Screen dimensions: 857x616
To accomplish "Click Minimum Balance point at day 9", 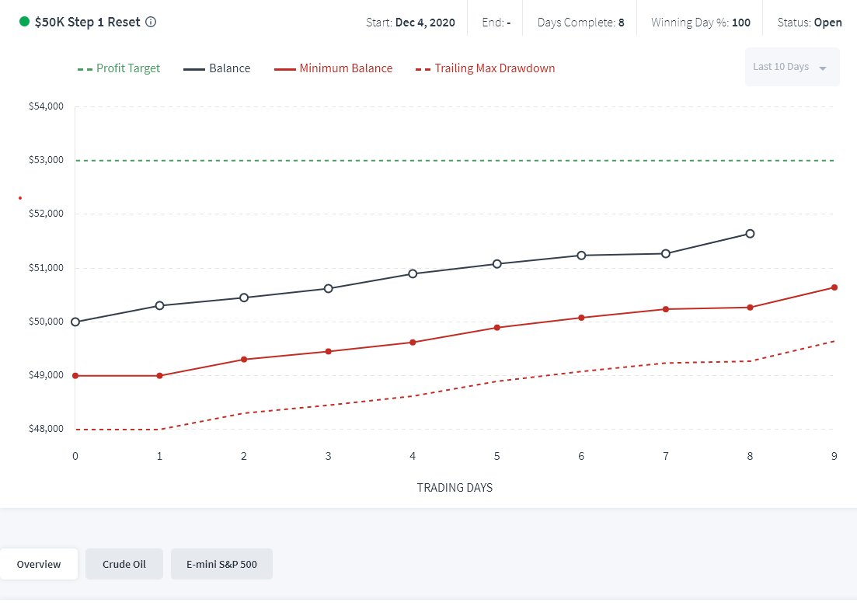I will pyautogui.click(x=834, y=287).
